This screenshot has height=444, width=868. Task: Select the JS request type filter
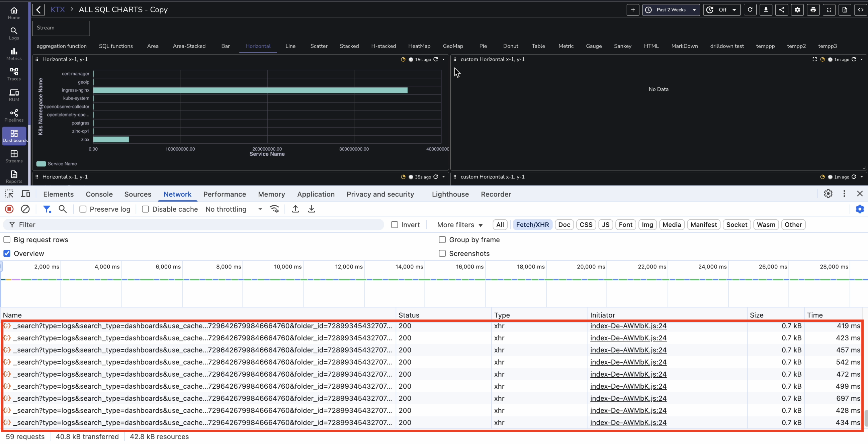pyautogui.click(x=605, y=225)
